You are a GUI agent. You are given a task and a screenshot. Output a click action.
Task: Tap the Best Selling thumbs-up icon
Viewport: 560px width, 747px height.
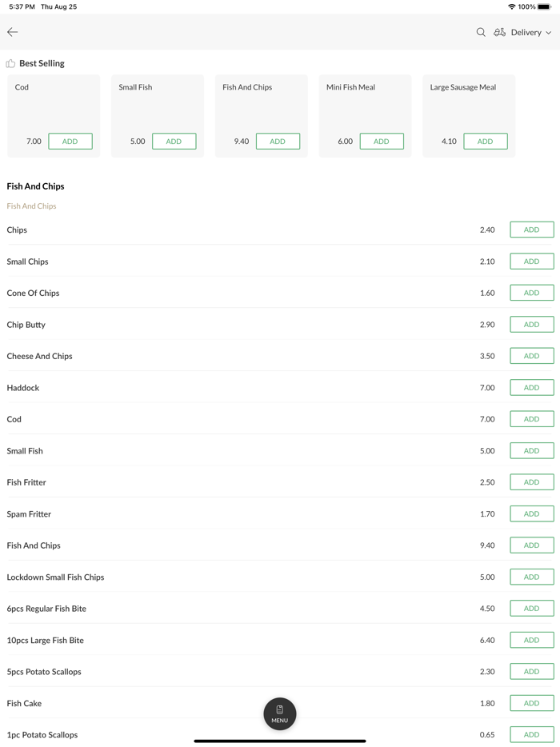10,63
